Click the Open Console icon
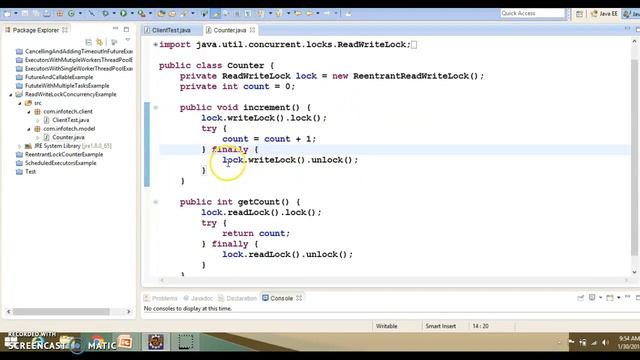This screenshot has width=640, height=360. pyautogui.click(x=610, y=298)
